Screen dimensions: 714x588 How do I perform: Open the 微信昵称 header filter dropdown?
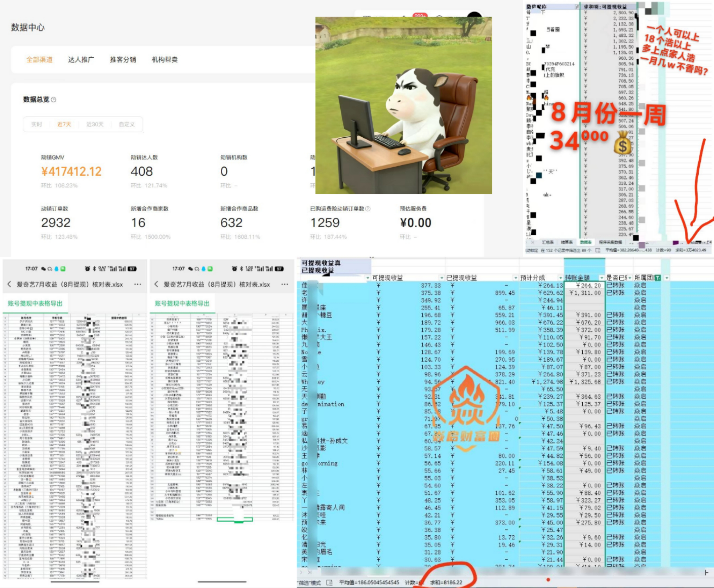[x=577, y=7]
